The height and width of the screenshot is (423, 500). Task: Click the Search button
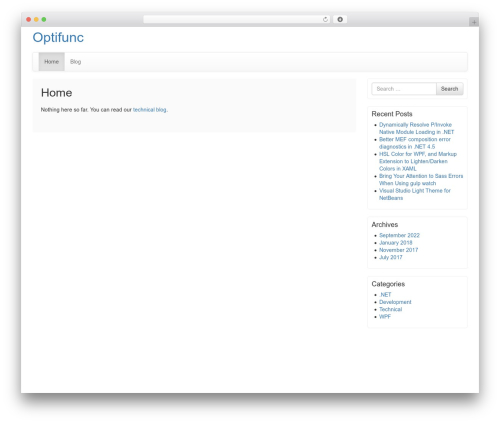(x=449, y=89)
